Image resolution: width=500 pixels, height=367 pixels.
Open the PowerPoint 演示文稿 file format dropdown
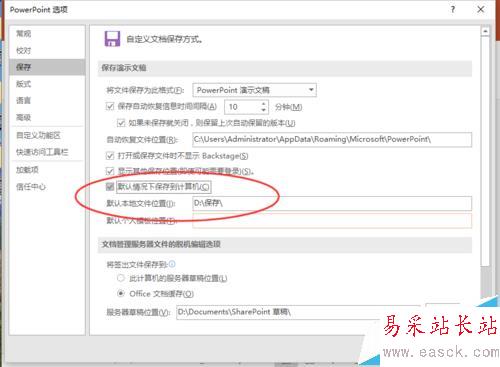254,90
